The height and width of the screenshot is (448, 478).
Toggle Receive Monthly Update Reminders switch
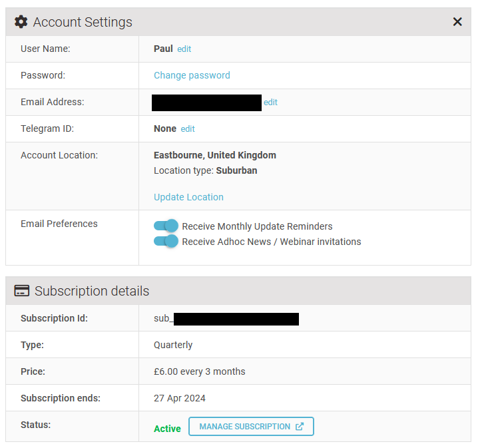tap(166, 226)
